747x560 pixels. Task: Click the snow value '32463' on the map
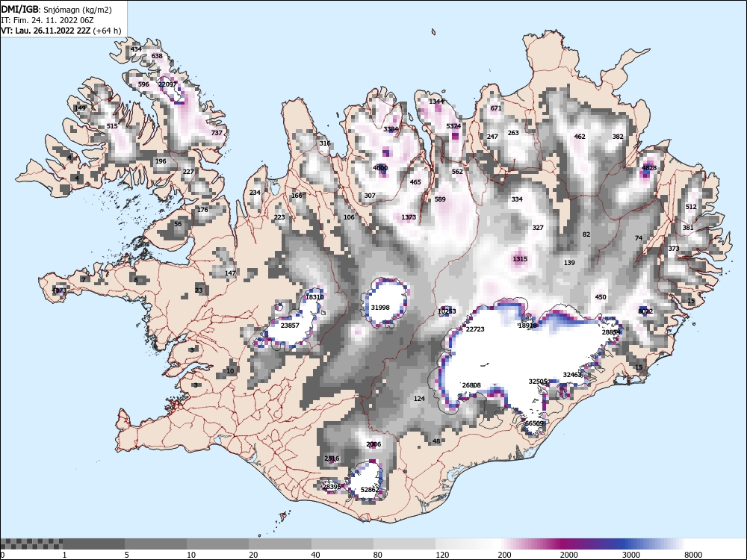572,375
